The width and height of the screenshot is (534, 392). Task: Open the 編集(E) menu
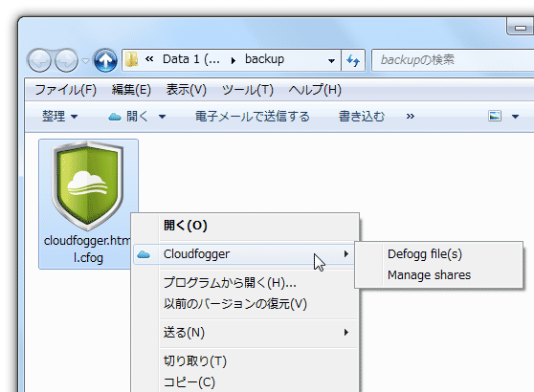pos(131,90)
